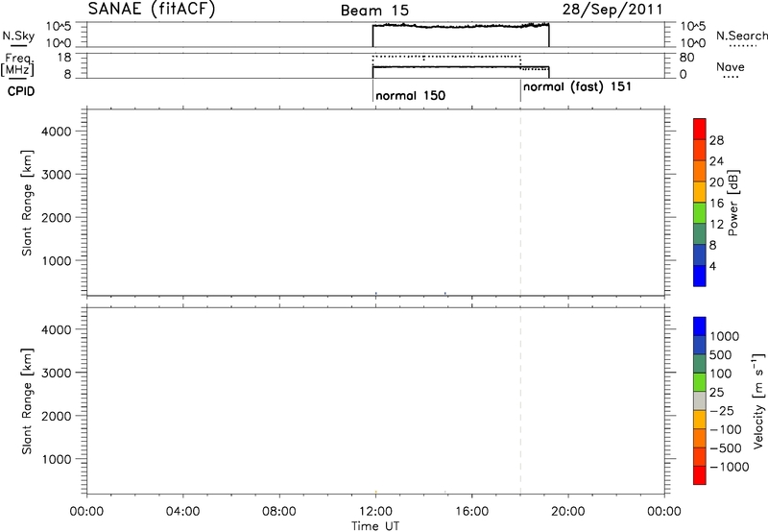Click the 1000 tick on velocity colorbar
Viewport: 768px width, 532px height.
pyautogui.click(x=725, y=336)
